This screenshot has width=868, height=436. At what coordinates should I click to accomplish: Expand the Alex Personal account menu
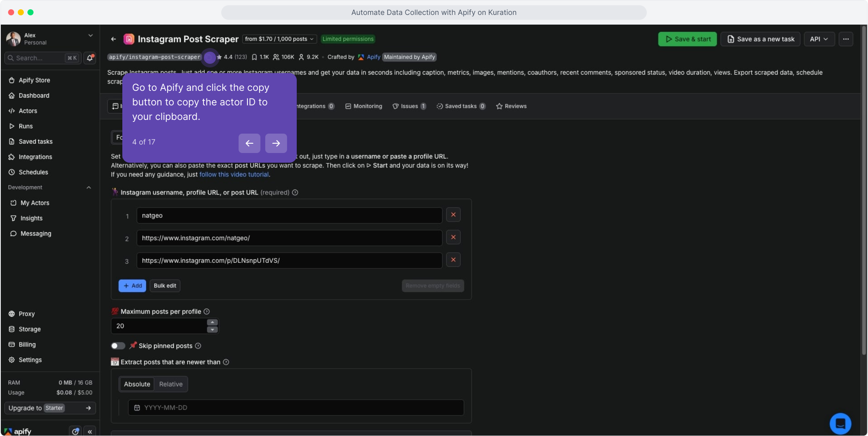click(50, 39)
